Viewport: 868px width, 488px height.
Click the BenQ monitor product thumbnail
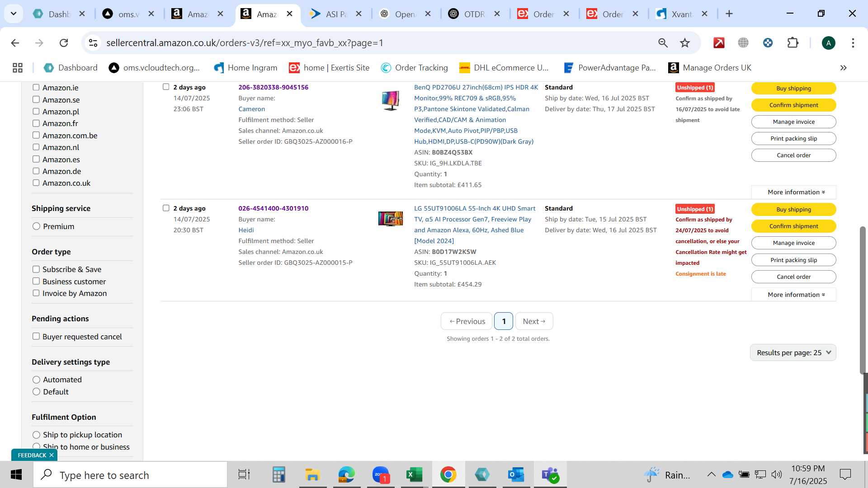coord(391,100)
